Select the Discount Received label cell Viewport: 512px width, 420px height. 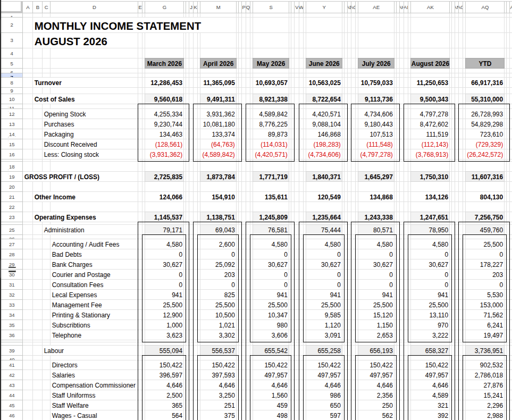click(71, 145)
